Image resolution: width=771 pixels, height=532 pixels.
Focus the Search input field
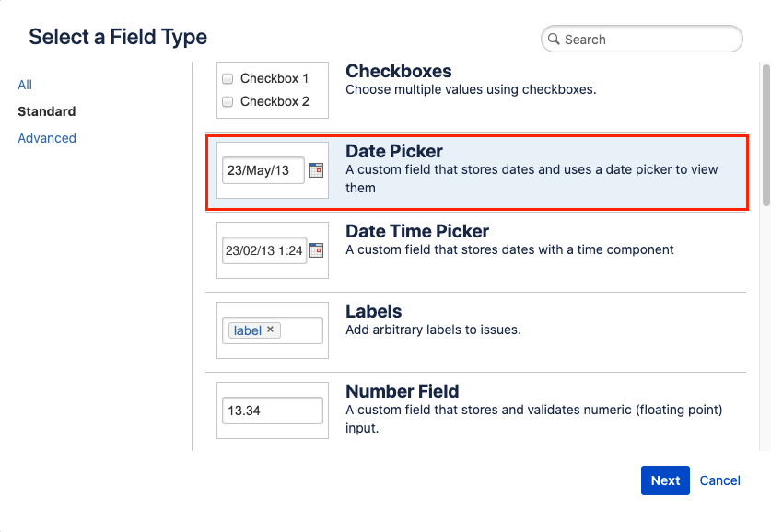[642, 39]
